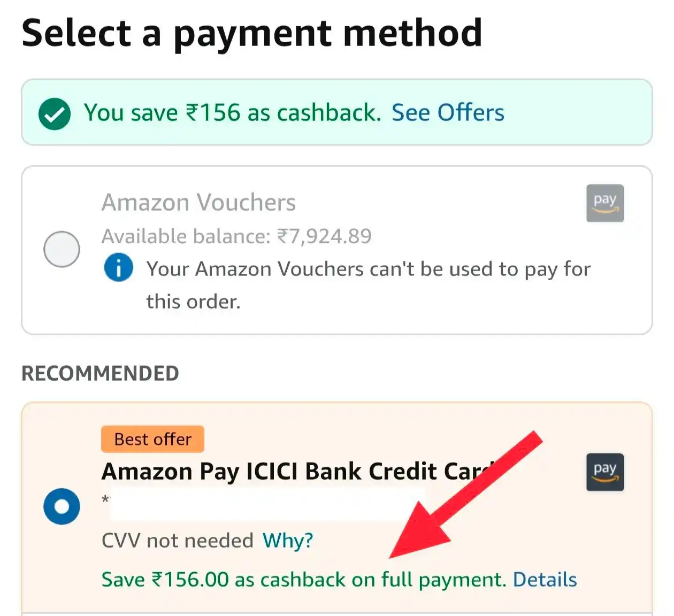Image resolution: width=674 pixels, height=616 pixels.
Task: Click the Available balance ₹7,924.89 text
Action: tap(236, 236)
